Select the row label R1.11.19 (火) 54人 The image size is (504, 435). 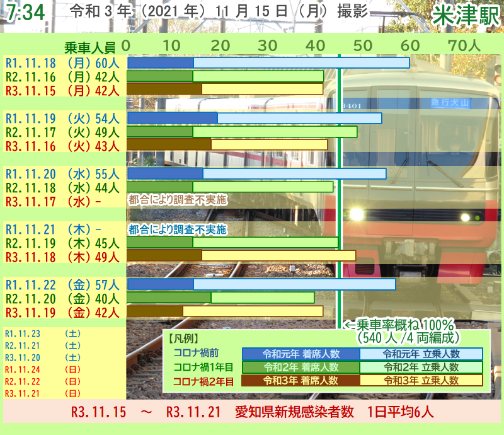coord(62,119)
